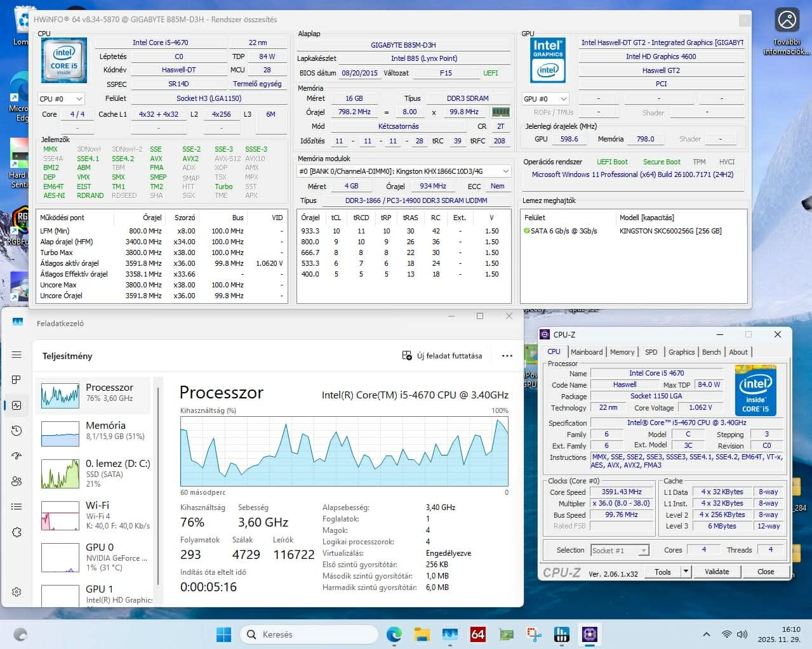Viewport: 812px width, 649px height.
Task: Switch to About tab in CPU-Z
Action: tap(738, 352)
